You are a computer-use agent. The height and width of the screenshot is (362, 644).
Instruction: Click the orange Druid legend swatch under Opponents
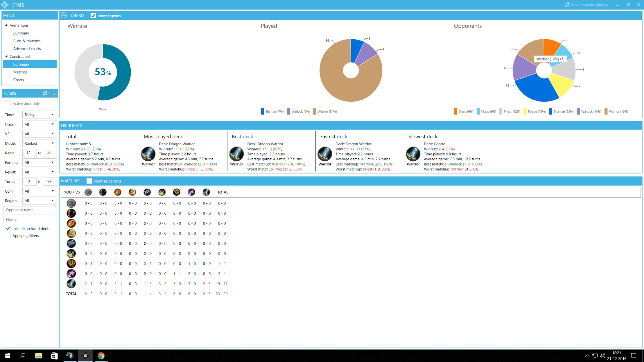tap(455, 111)
